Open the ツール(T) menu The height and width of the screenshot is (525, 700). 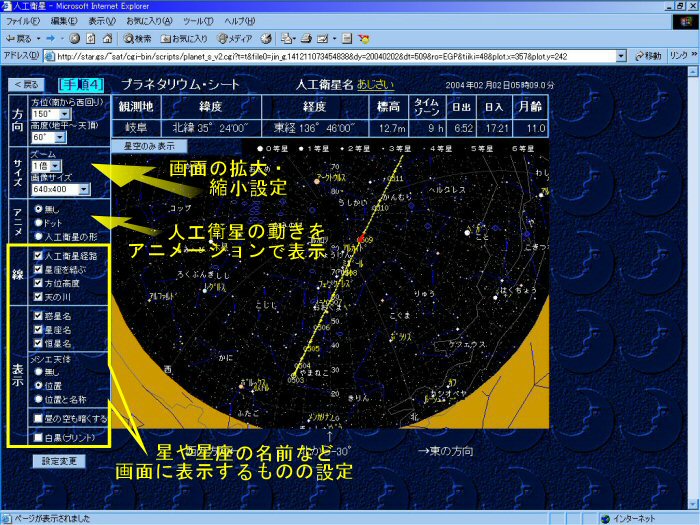[198, 21]
